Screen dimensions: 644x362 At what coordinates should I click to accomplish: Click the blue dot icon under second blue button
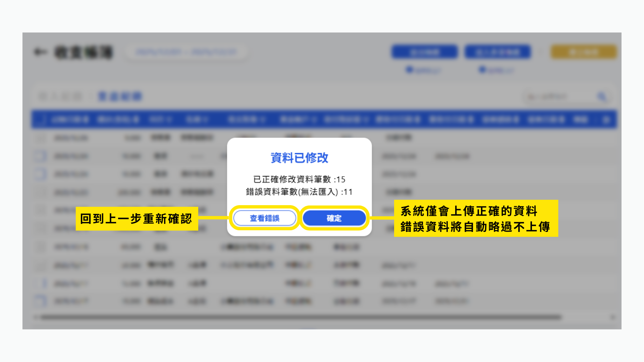pyautogui.click(x=482, y=70)
